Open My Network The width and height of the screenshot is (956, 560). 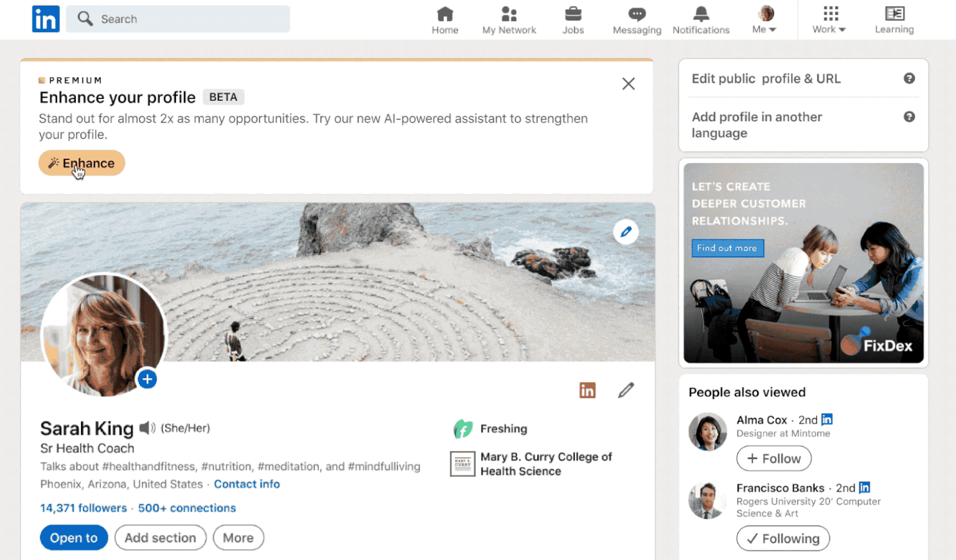point(508,19)
